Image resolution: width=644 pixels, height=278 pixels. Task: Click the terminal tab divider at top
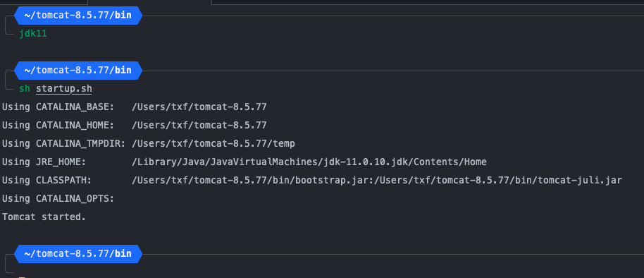pyautogui.click(x=211, y=2)
